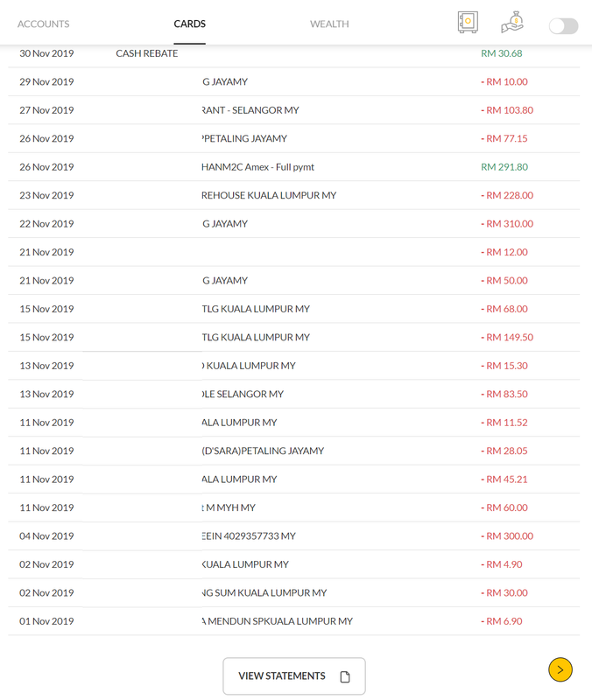
Task: Select the D'SARA Petaling Jaya RM 28.05 row
Action: point(294,451)
